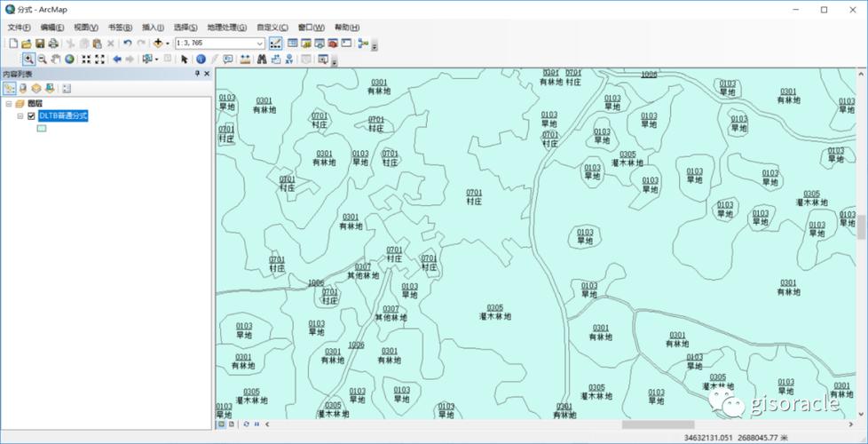Pin the 内容列表 panel
This screenshot has height=444, width=868.
(x=197, y=74)
